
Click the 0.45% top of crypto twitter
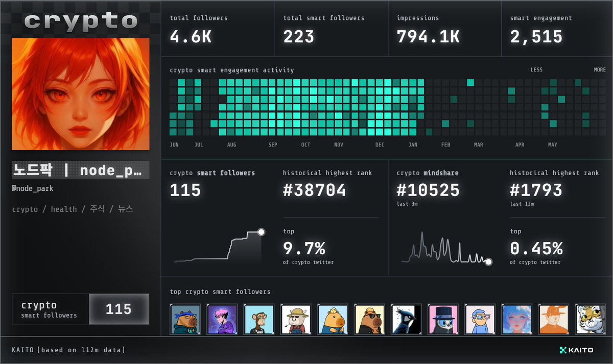[536, 249]
